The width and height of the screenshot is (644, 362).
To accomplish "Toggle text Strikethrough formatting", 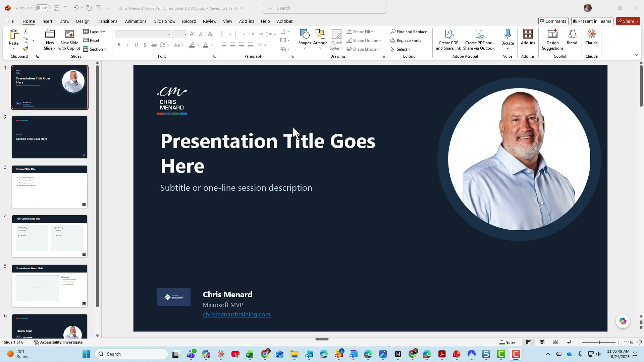I will [154, 45].
